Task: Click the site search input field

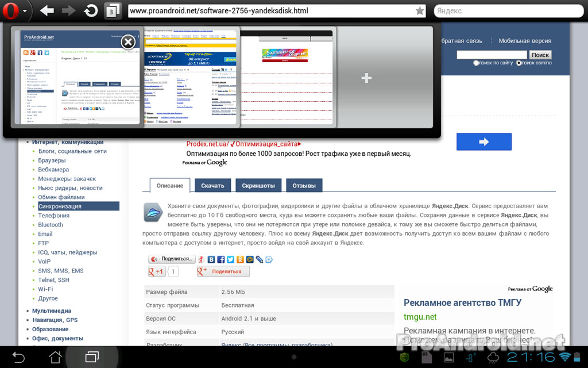Action: point(492,55)
